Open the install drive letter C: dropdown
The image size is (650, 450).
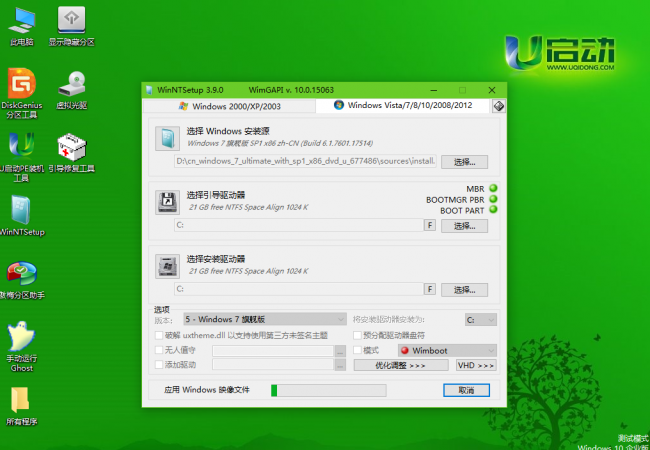[481, 320]
